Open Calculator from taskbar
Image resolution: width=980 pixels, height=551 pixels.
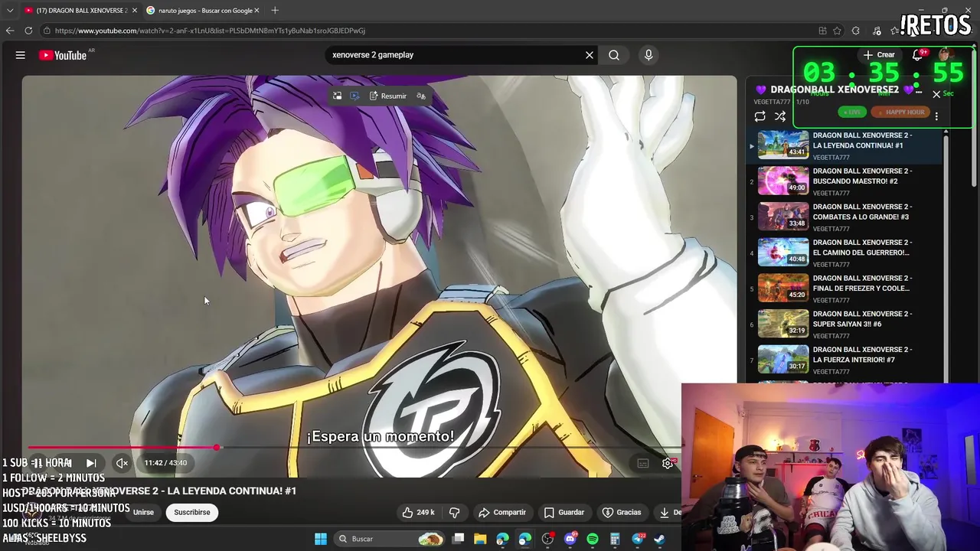pos(615,539)
